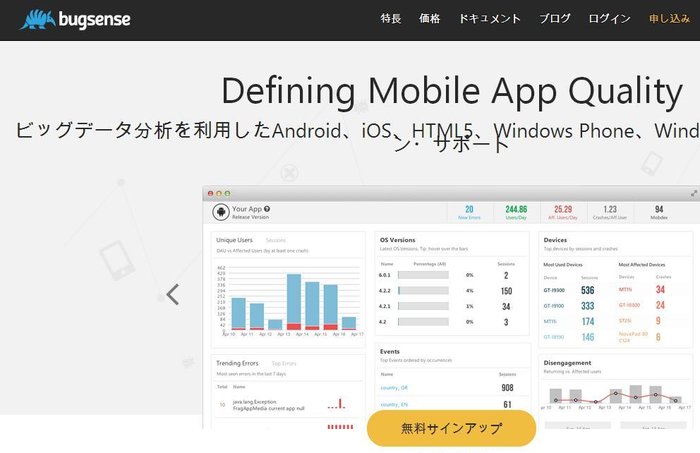Click the Users/Day stat showing 244.86
This screenshot has width=700, height=453.
pyautogui.click(x=516, y=212)
